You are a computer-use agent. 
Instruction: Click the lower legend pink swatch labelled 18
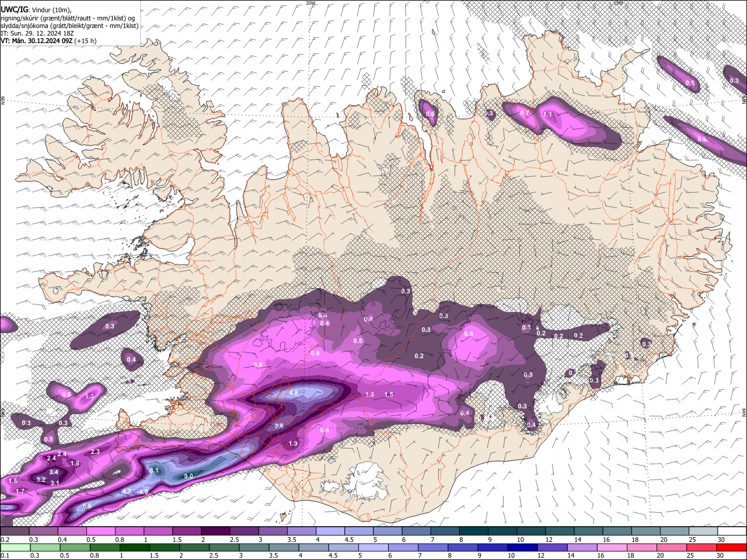click(x=641, y=547)
